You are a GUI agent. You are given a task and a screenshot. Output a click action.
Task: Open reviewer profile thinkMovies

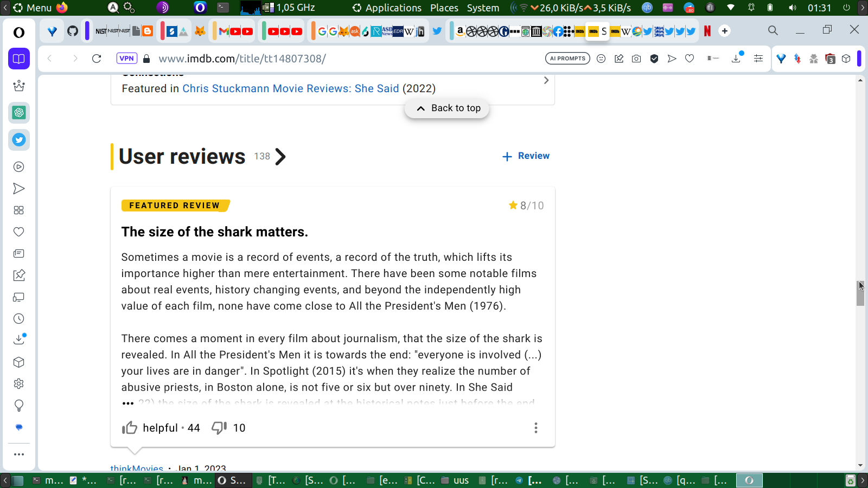coord(137,467)
